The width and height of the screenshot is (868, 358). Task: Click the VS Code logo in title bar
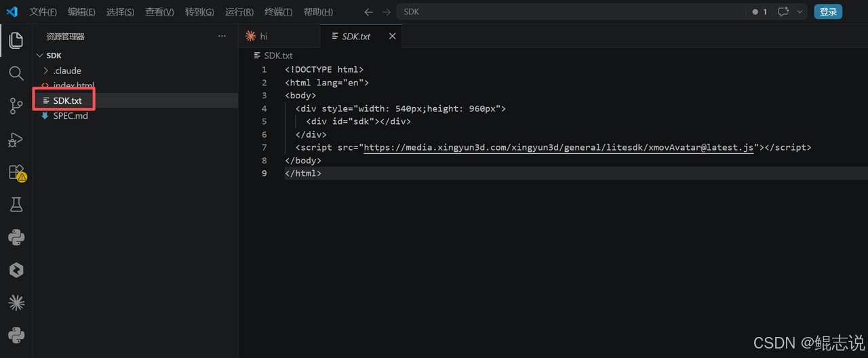12,12
